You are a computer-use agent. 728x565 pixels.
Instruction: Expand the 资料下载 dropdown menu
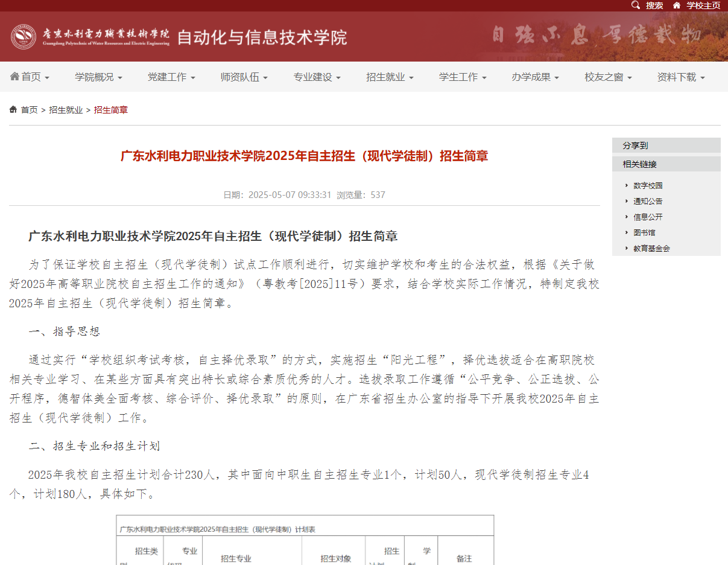(x=677, y=77)
